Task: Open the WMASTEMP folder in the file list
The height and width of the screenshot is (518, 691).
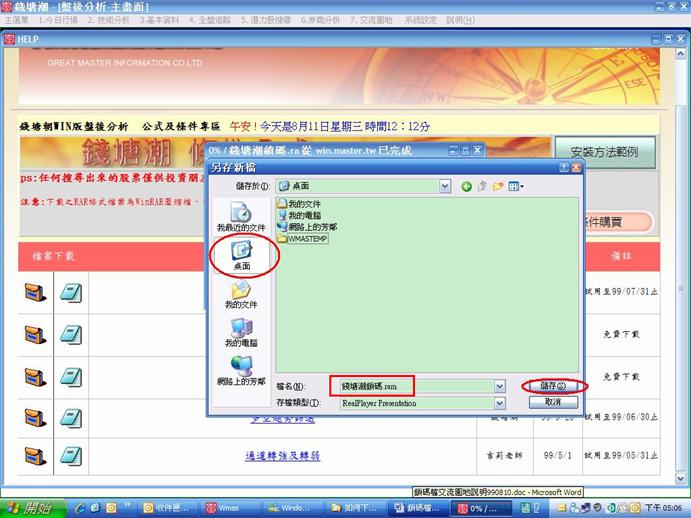Action: pos(308,239)
